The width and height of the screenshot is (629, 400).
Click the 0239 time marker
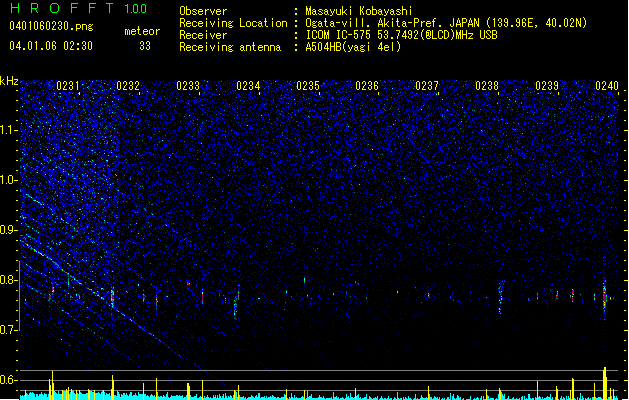(x=547, y=86)
